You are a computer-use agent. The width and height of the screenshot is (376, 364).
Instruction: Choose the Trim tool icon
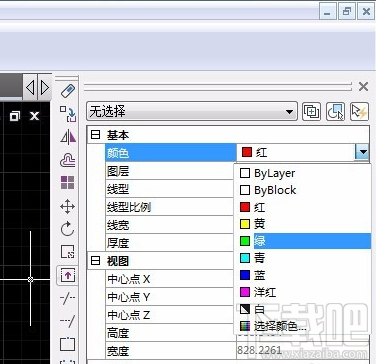pos(68,298)
